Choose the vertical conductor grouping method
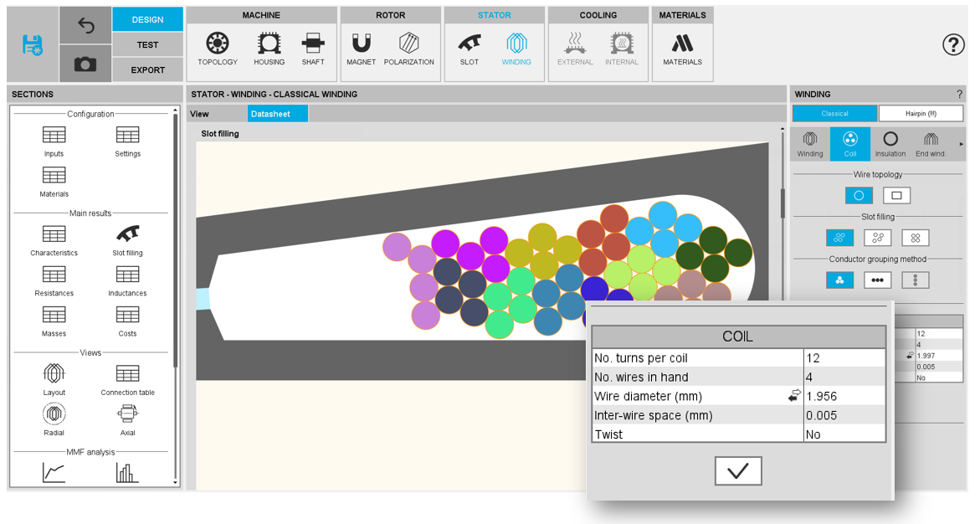The height and width of the screenshot is (524, 980). [915, 280]
